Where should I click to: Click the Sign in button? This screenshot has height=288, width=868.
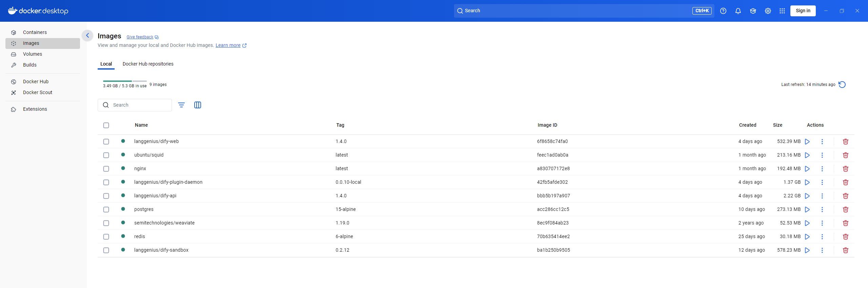coord(803,11)
